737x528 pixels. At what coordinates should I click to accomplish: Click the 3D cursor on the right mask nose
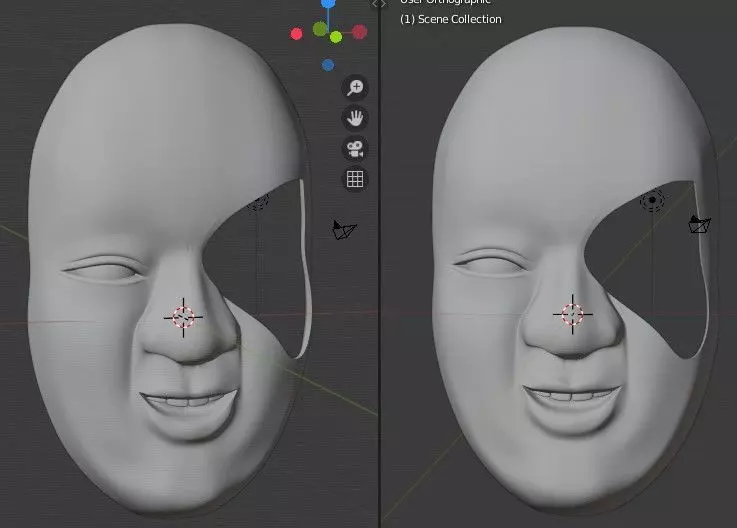pos(572,314)
